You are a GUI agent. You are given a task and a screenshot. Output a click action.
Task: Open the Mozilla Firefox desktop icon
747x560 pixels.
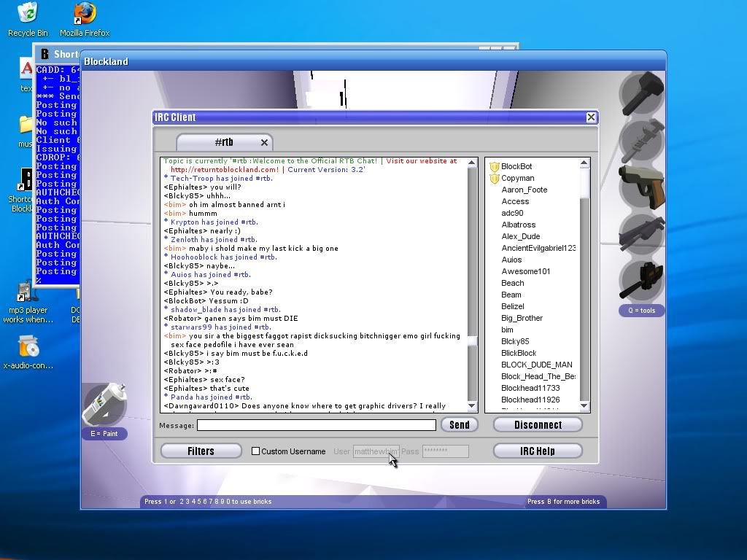[x=85, y=20]
